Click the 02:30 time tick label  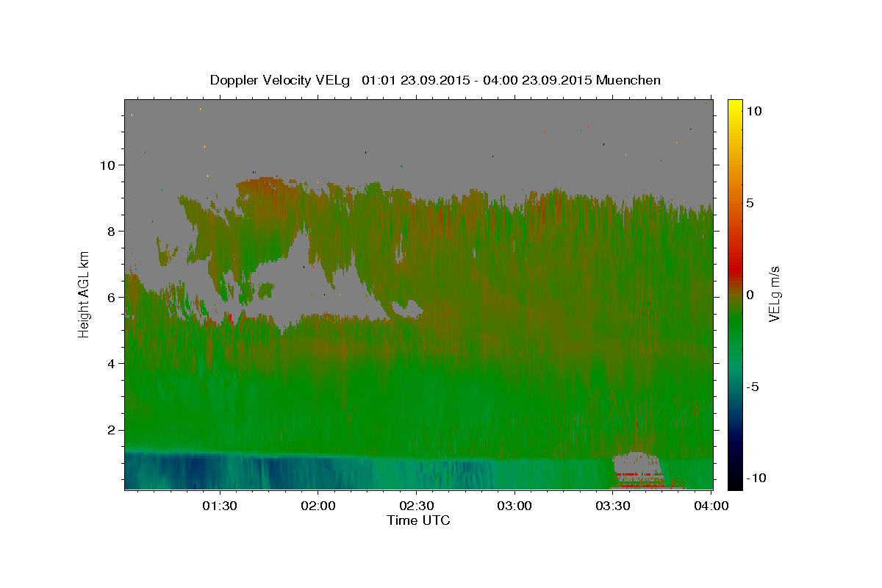[x=416, y=506]
